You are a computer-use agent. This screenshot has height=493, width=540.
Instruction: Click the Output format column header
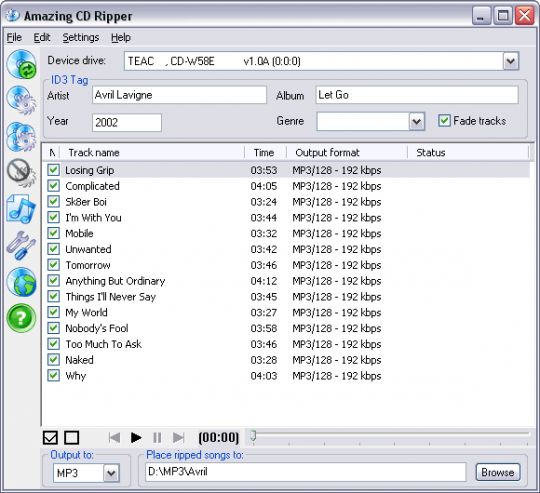347,153
